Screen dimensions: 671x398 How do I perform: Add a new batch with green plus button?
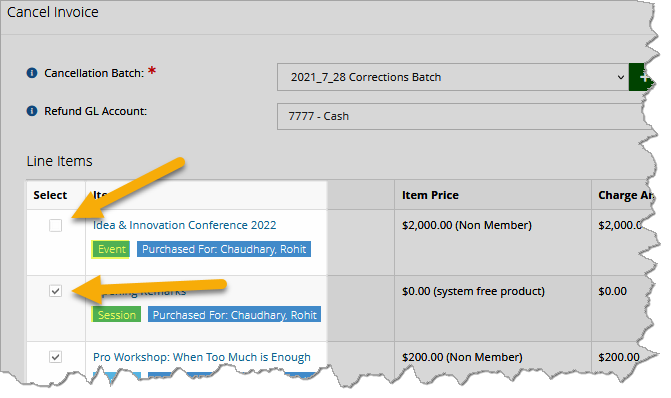641,77
